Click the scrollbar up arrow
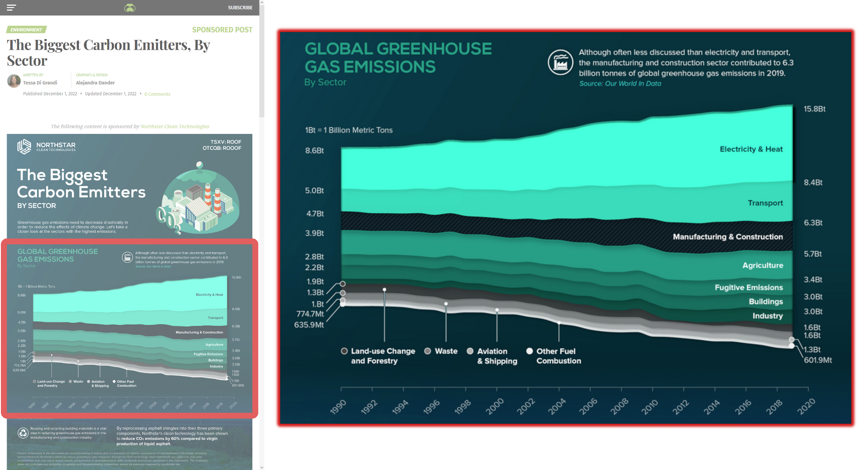Viewport: 868px width, 470px height. click(262, 2)
